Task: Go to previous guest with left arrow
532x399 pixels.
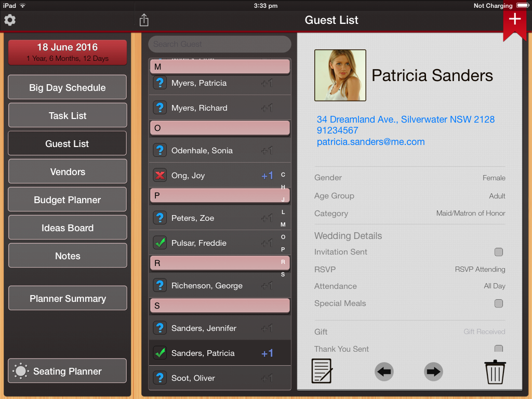Action: (384, 371)
